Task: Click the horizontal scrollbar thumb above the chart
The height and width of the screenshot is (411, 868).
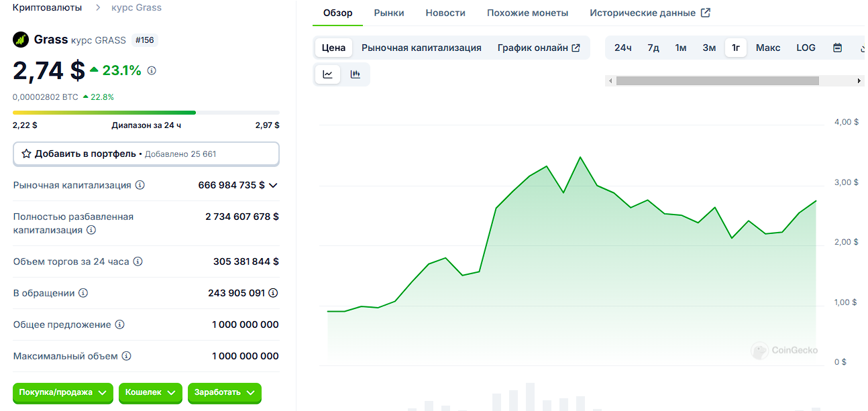Action: (718, 80)
